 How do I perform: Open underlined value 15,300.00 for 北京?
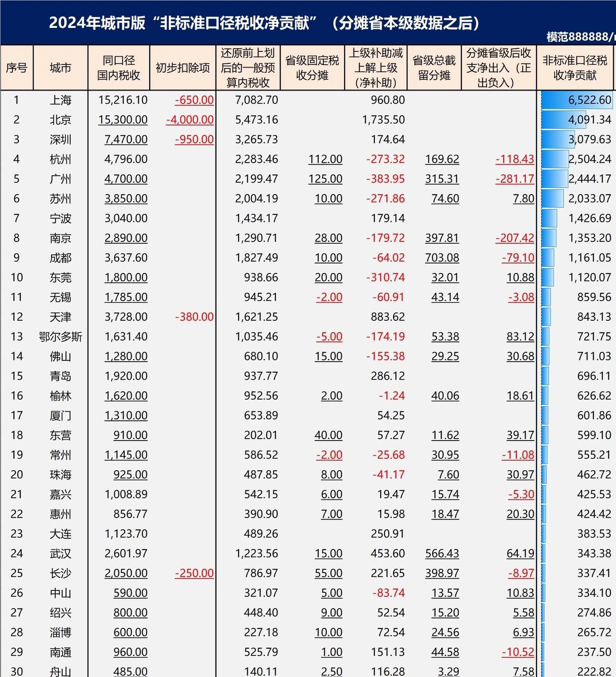(x=123, y=120)
